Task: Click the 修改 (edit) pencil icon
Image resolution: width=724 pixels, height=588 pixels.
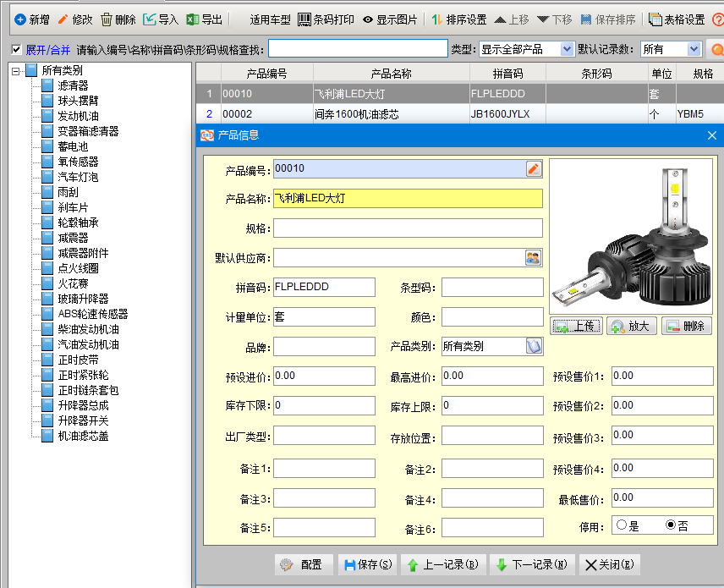Action: point(63,19)
